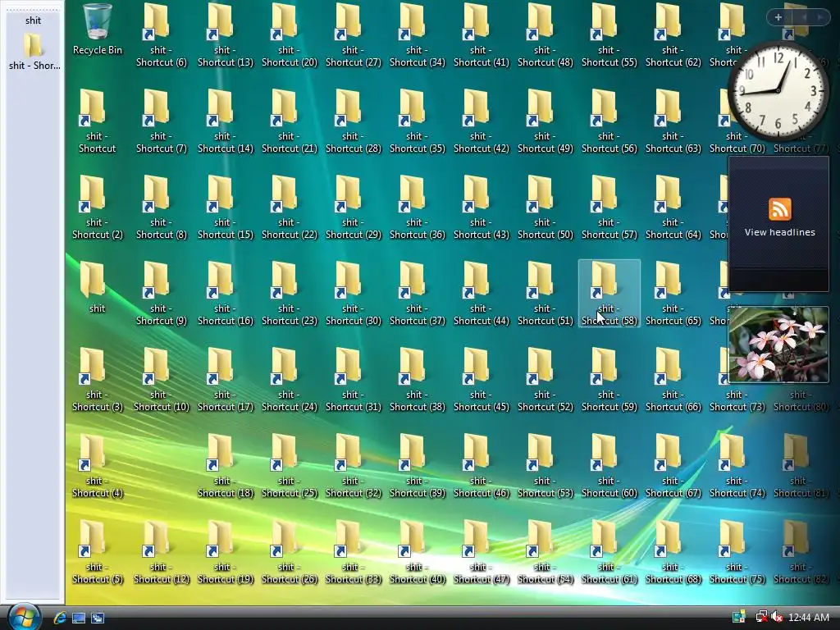Select the 'shit - Shortcut (65)' icon
The width and height of the screenshot is (840, 630).
pyautogui.click(x=673, y=294)
